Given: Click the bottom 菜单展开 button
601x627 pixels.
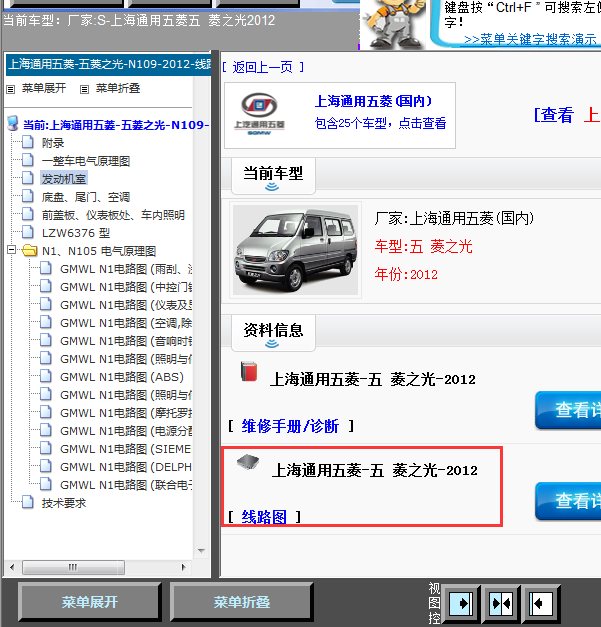Looking at the screenshot, I should pos(90,602).
